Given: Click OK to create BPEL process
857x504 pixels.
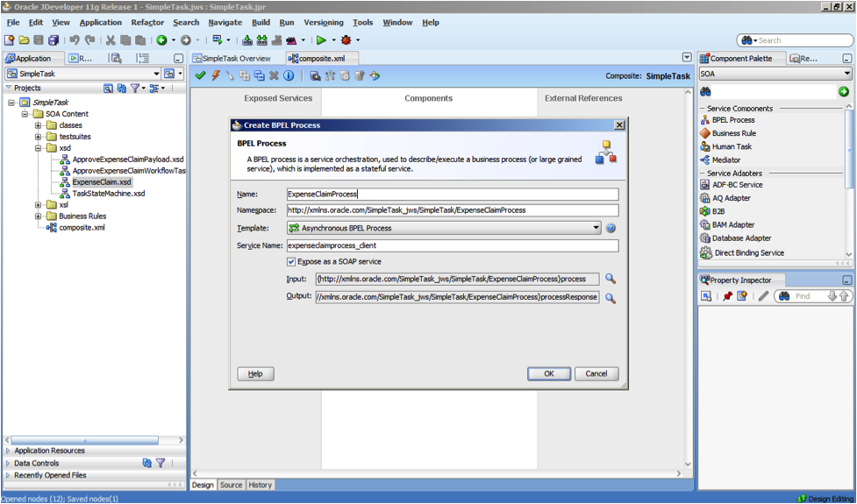Looking at the screenshot, I should click(x=549, y=373).
